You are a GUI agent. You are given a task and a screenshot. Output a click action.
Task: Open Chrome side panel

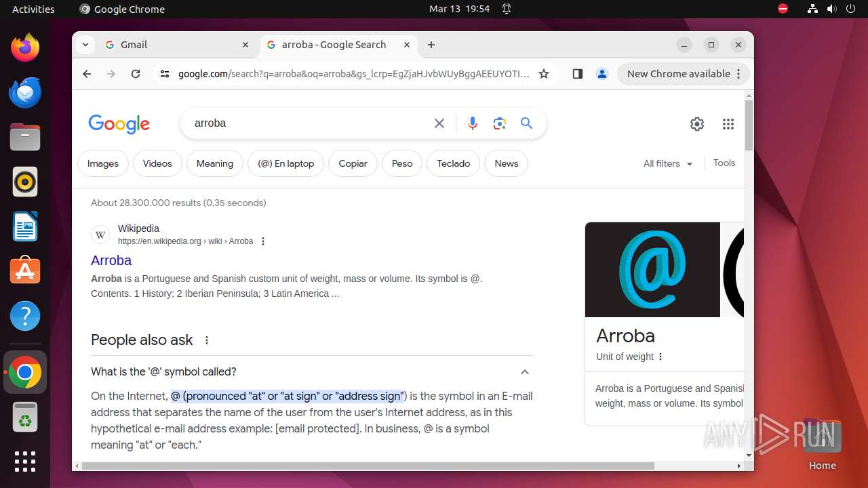pos(578,74)
